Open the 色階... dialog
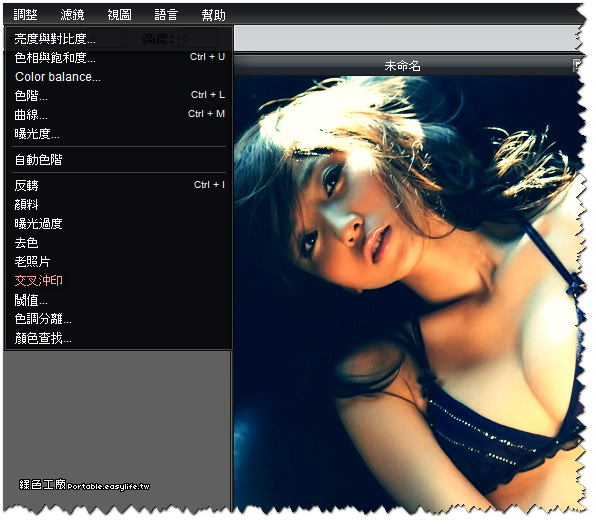This screenshot has height=524, width=596. [x=119, y=95]
